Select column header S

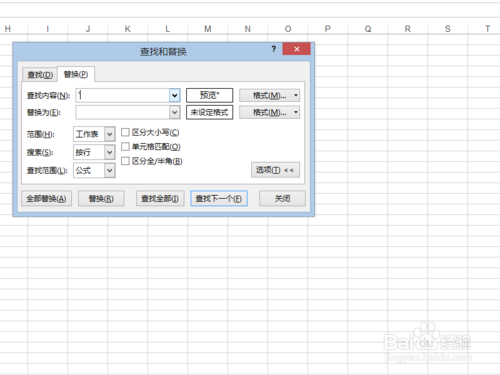coord(448,29)
